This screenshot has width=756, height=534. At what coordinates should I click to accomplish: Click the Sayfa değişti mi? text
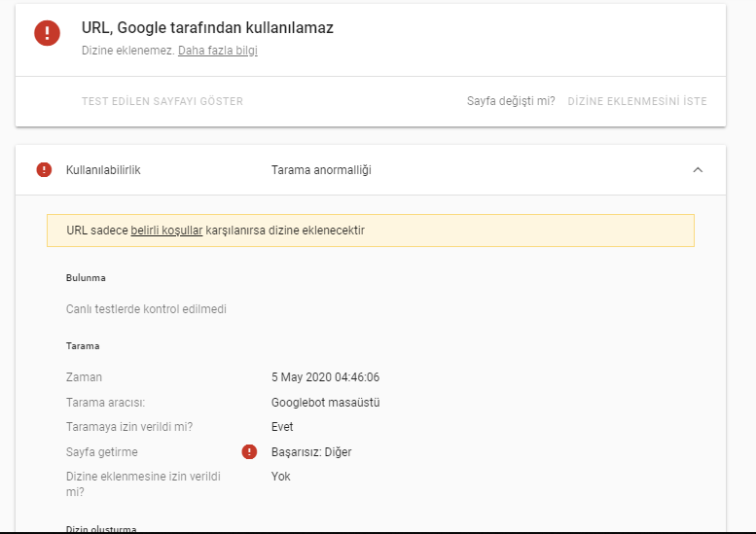click(x=511, y=101)
